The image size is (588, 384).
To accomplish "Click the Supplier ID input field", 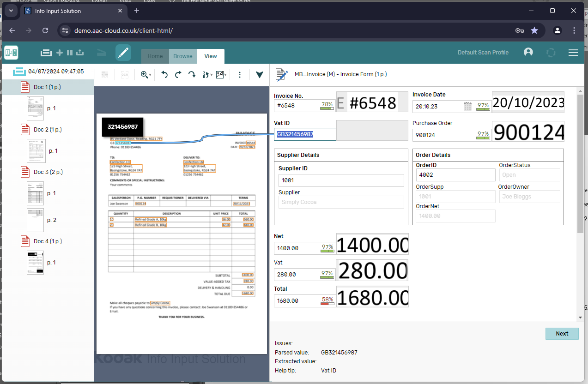I will [341, 180].
